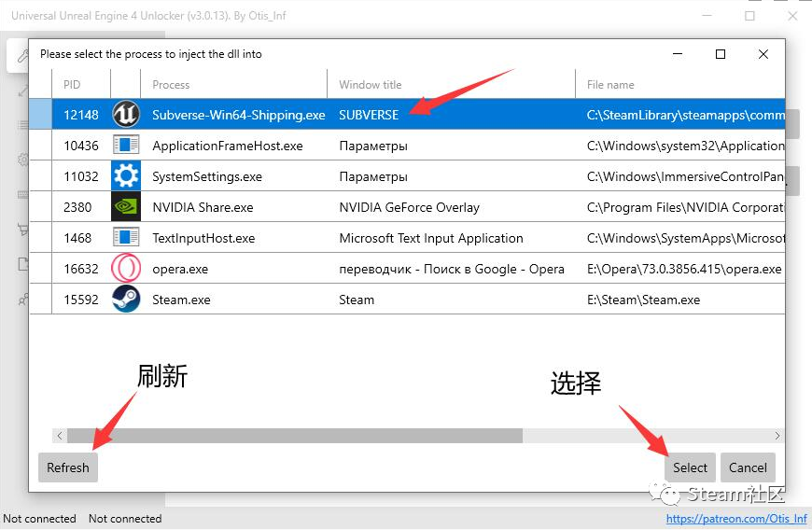Maximize the process selection dialog
Screen dimensions: 812x530
click(x=721, y=54)
